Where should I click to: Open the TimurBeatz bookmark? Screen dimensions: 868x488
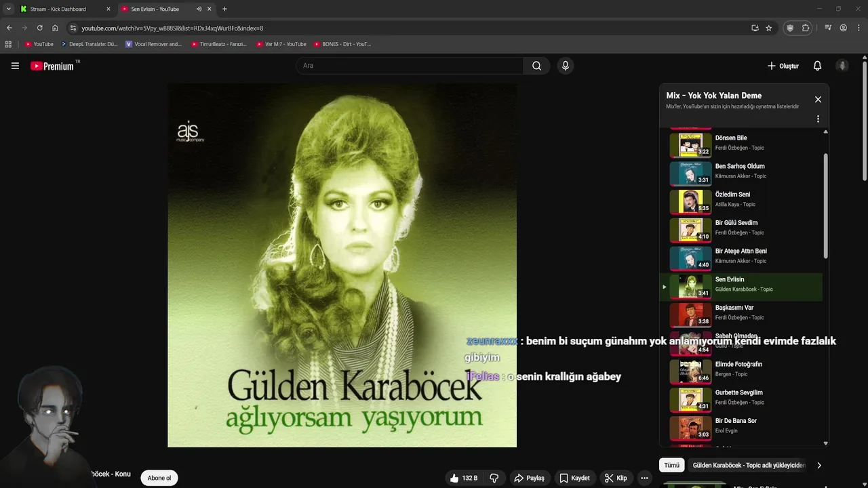pyautogui.click(x=218, y=44)
